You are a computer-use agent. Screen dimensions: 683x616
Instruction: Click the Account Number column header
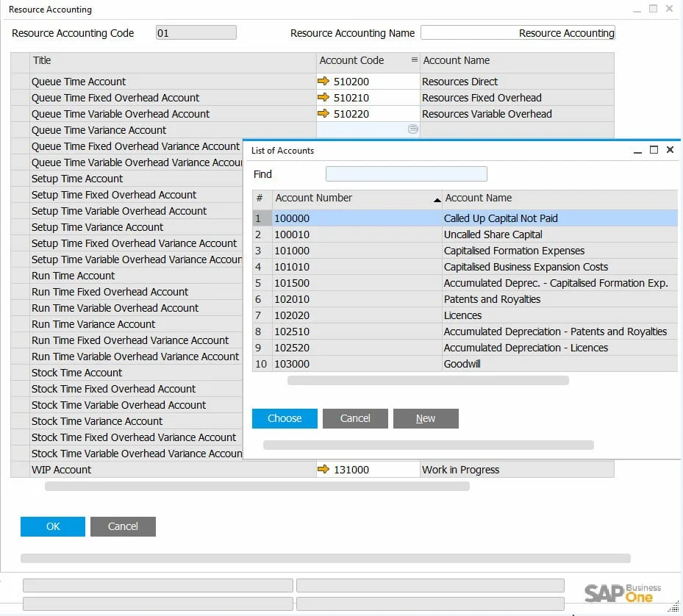[x=357, y=198]
